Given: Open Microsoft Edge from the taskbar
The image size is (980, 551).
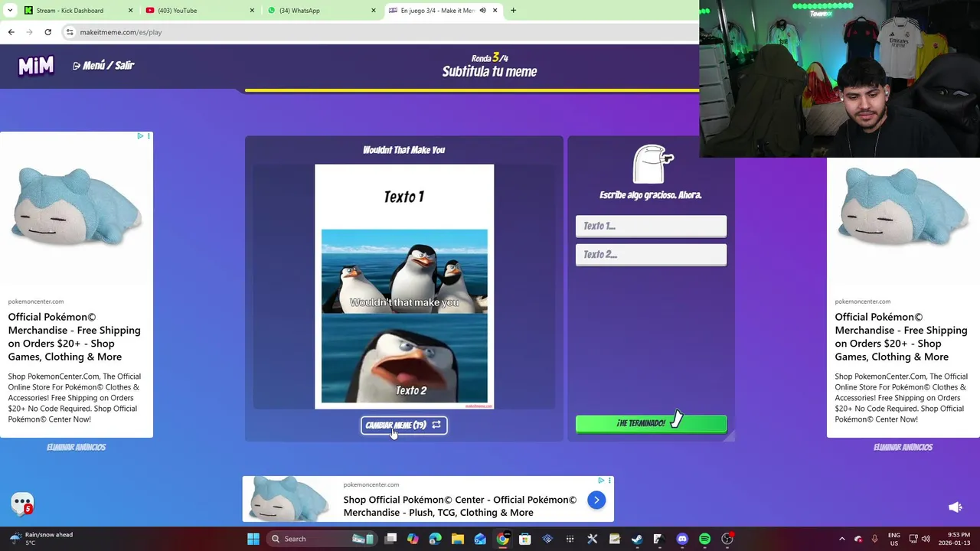Looking at the screenshot, I should pyautogui.click(x=436, y=539).
